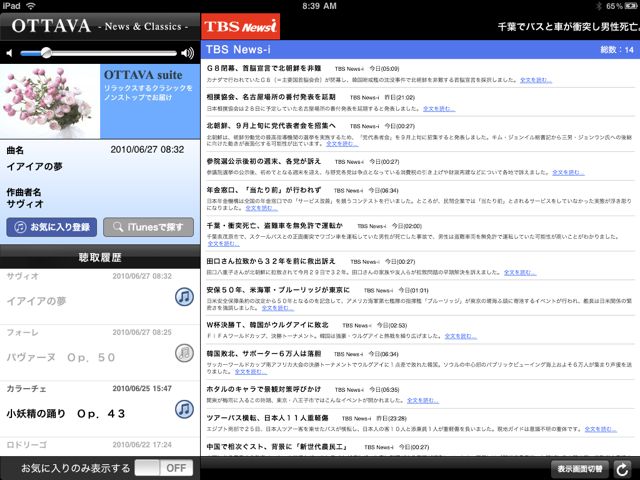Follow read-more link in 相撲協会 story

pos(439,109)
